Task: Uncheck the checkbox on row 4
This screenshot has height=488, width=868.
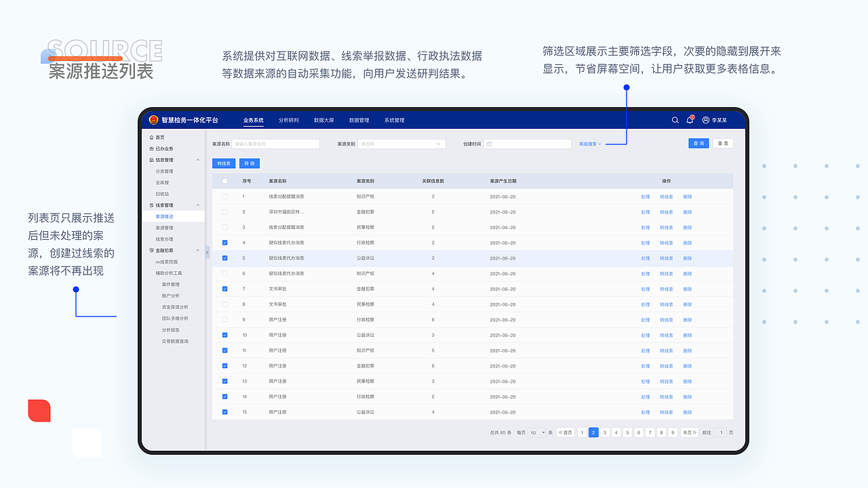Action: (226, 243)
